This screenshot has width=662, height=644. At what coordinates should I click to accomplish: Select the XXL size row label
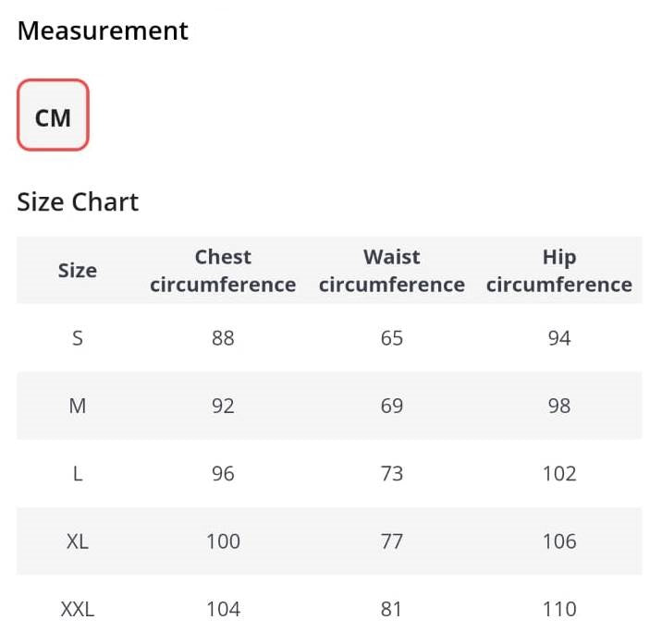[78, 609]
